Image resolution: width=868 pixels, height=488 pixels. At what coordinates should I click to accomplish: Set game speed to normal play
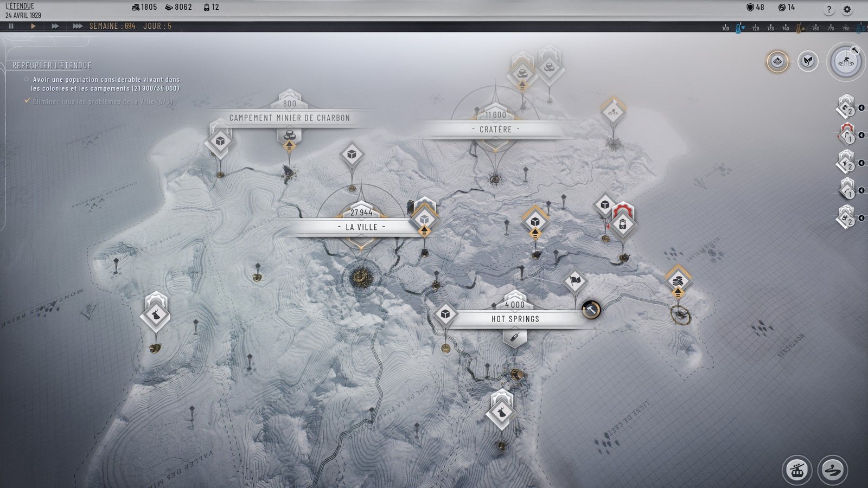tap(33, 26)
